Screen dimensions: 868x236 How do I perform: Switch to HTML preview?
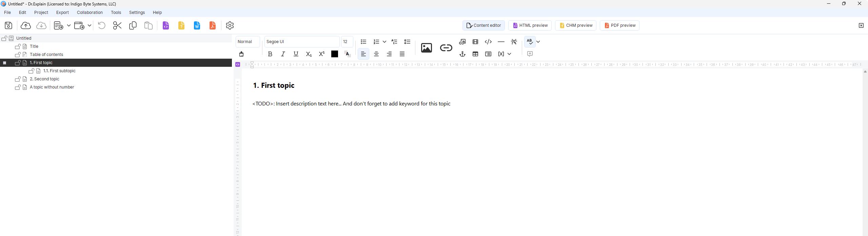tap(530, 25)
